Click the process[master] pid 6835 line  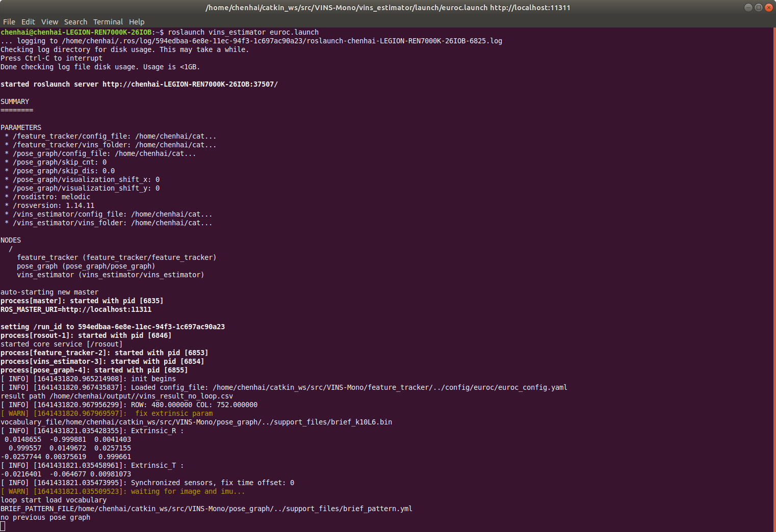[x=82, y=301]
